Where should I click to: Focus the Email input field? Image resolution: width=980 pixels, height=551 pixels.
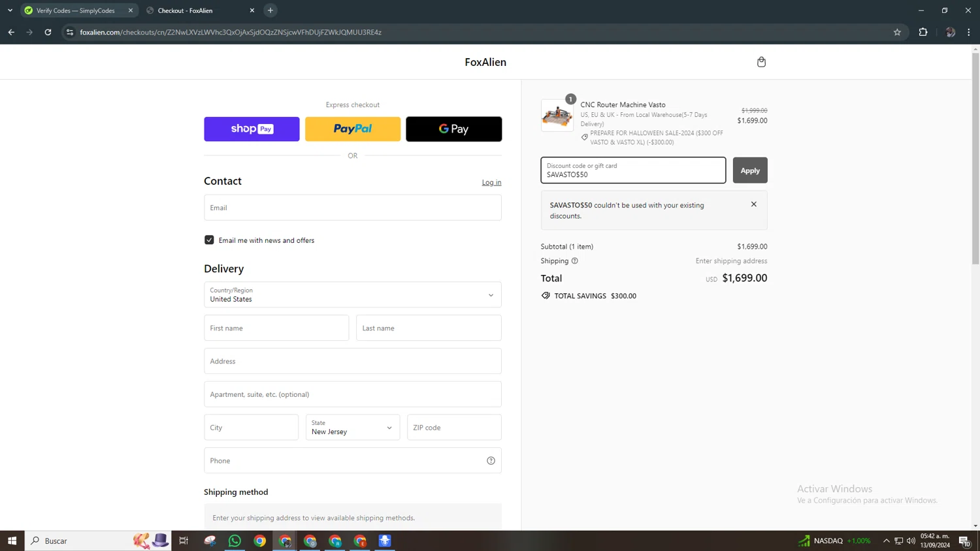(353, 208)
